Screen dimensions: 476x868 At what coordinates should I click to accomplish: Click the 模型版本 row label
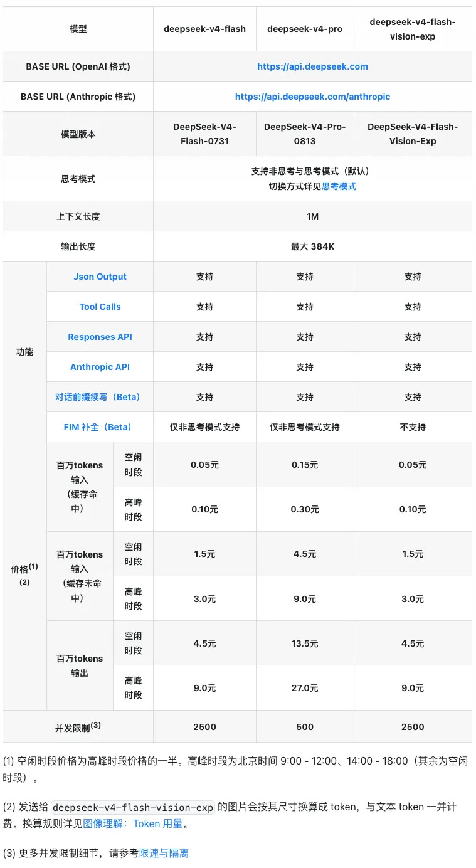coord(78,134)
